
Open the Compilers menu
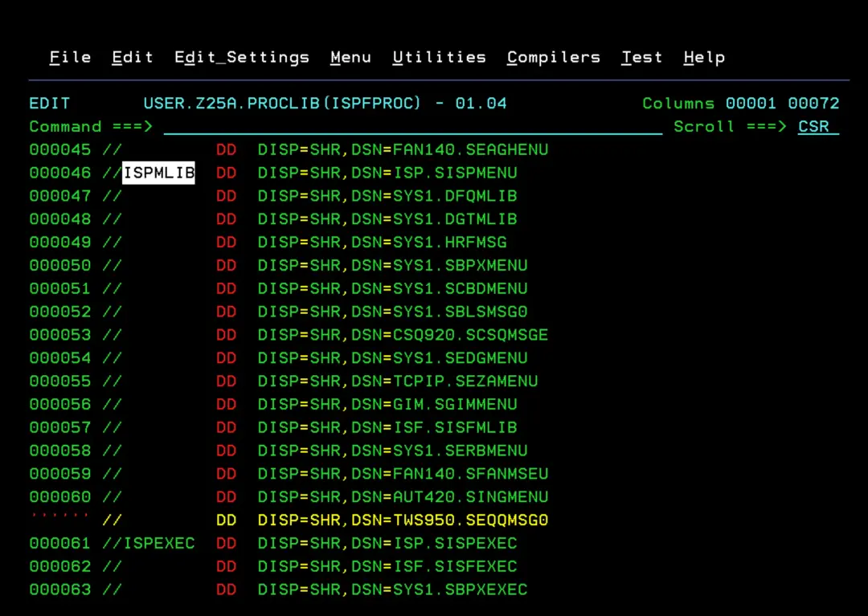coord(554,58)
